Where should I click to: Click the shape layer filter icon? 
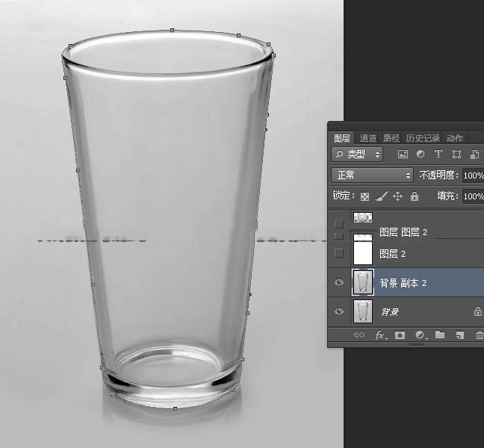456,155
